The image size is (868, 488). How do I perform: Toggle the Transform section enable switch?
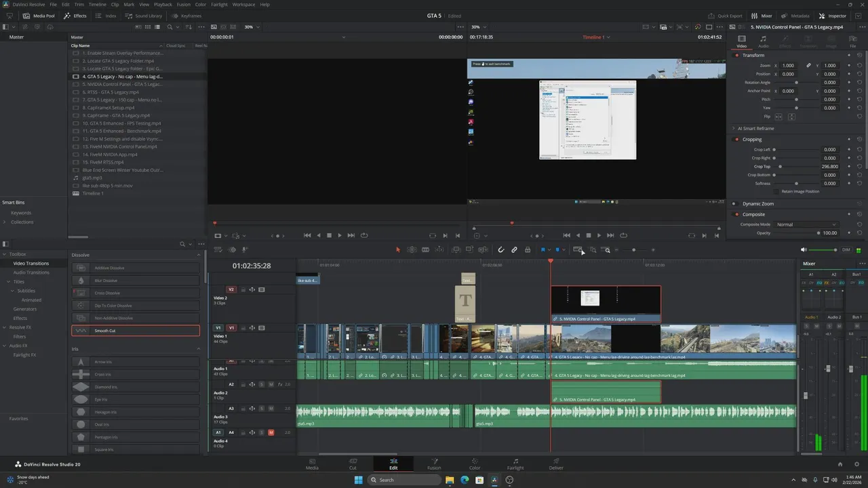[x=737, y=55]
